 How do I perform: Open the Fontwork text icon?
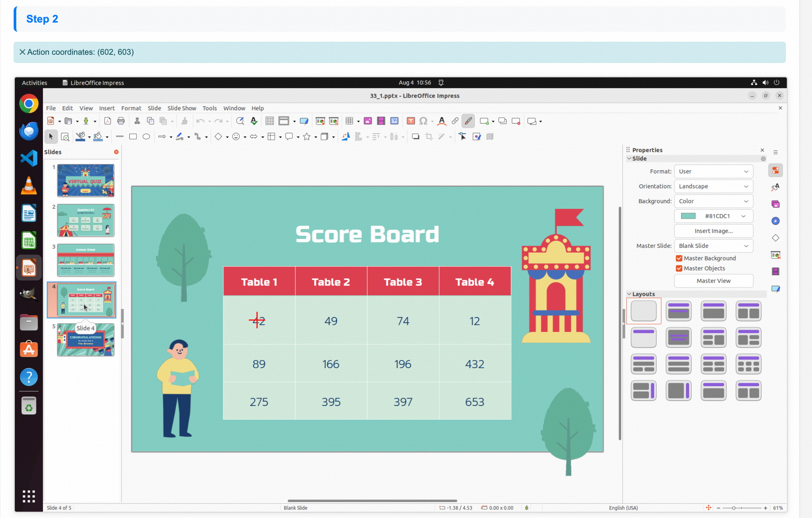[x=441, y=121]
